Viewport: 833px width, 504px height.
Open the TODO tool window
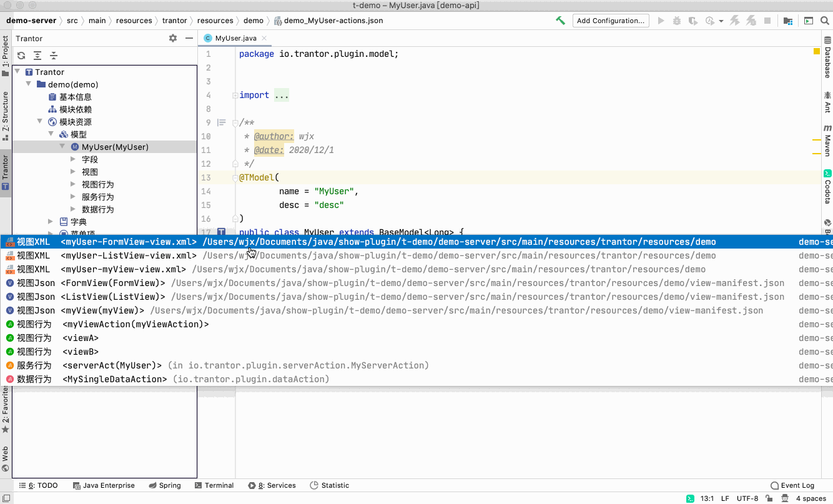38,485
